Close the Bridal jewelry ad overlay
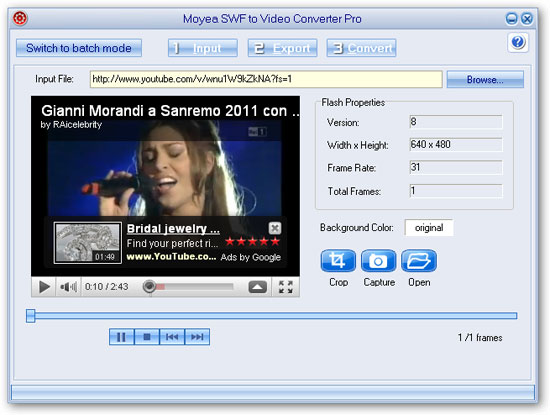Viewport: 550px width, 415px height. 275,228
